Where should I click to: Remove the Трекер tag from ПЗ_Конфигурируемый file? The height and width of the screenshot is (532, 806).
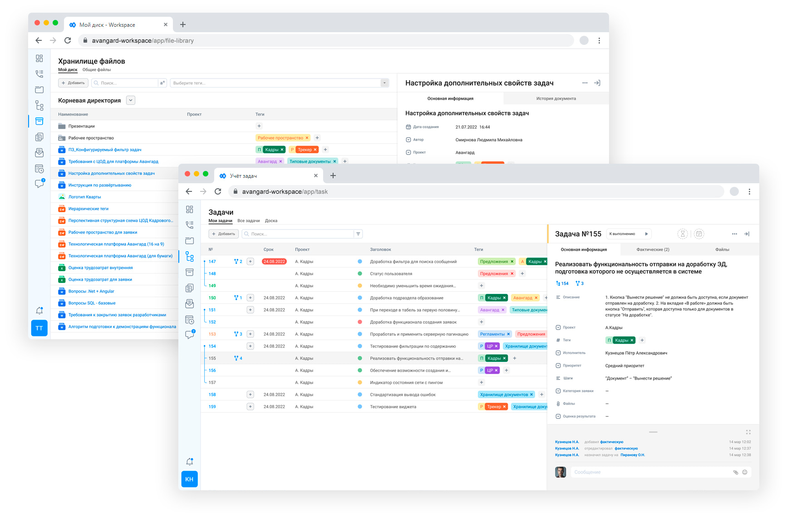point(315,150)
